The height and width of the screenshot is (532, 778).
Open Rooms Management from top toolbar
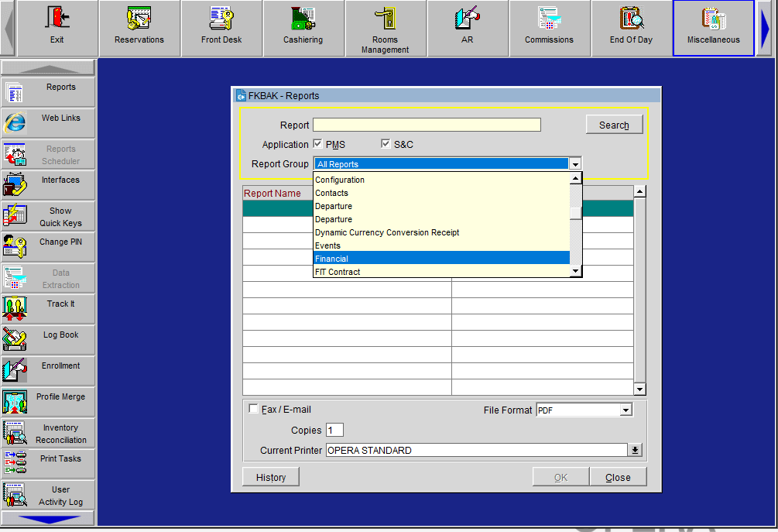[385, 19]
